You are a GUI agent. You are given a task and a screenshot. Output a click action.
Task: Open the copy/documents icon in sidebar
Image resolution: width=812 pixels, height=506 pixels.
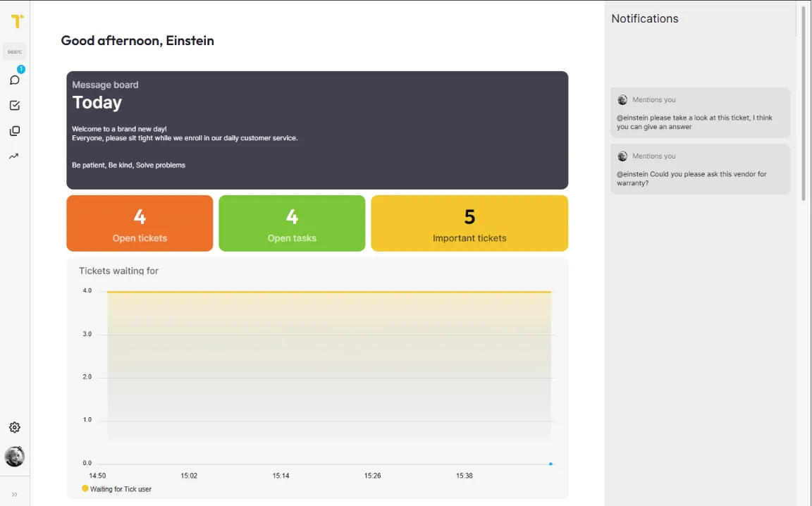pos(15,130)
